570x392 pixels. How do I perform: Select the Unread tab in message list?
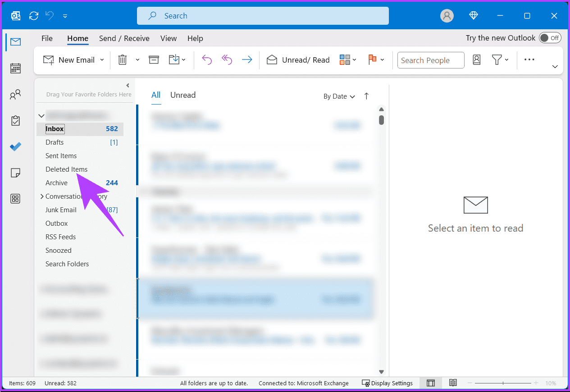(182, 95)
